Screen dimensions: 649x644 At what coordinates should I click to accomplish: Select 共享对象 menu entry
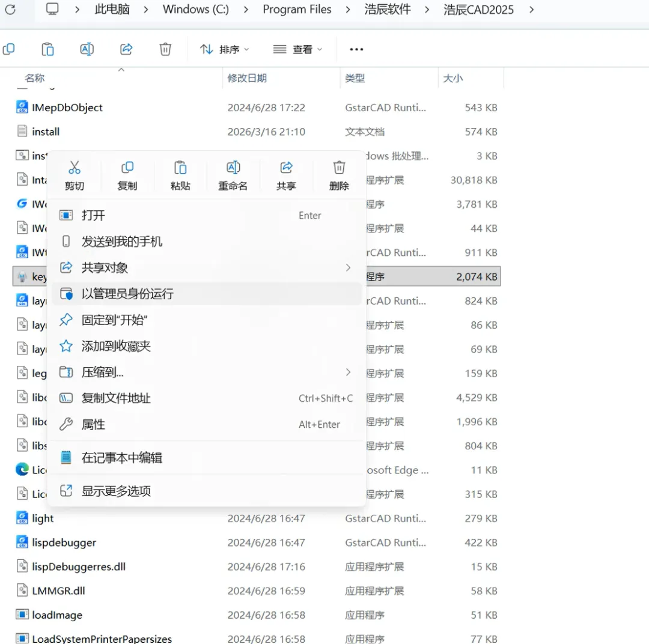coord(207,268)
